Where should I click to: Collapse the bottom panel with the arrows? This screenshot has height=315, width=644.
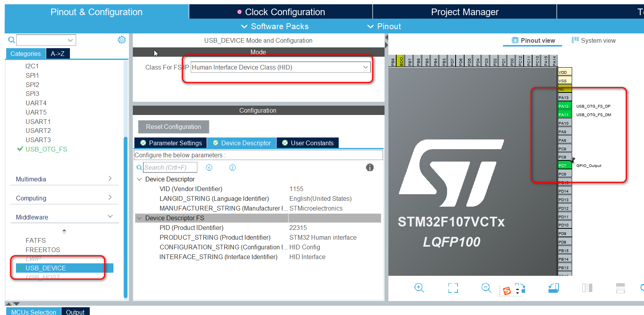[12, 304]
